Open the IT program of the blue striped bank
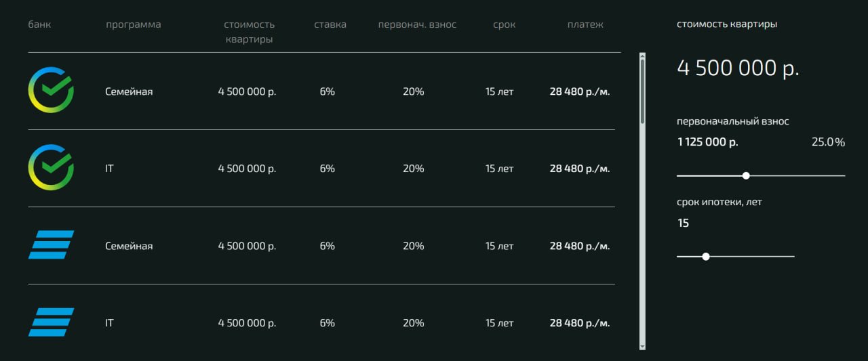 (110, 323)
